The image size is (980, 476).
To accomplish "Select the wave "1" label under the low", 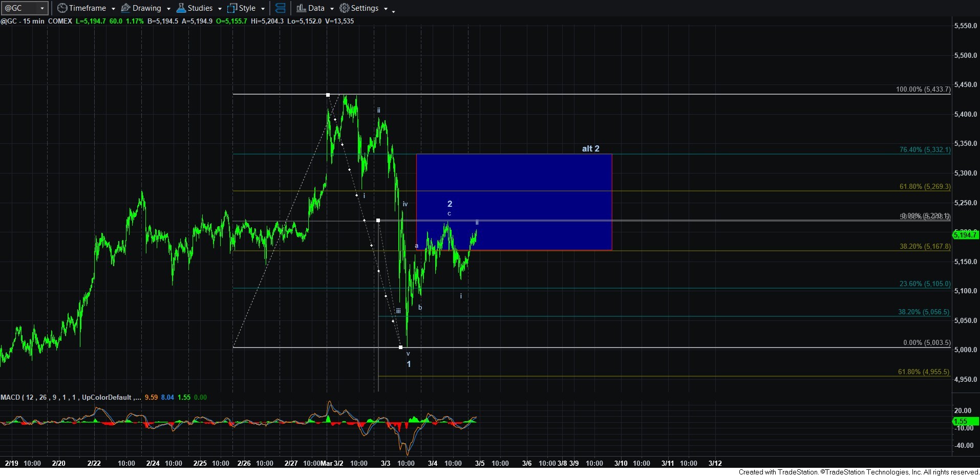I will 409,364.
